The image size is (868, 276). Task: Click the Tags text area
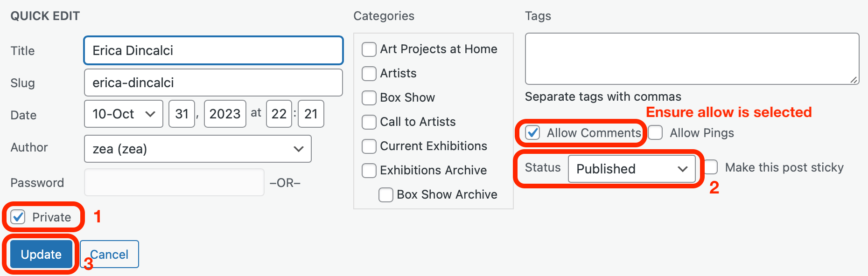point(692,59)
